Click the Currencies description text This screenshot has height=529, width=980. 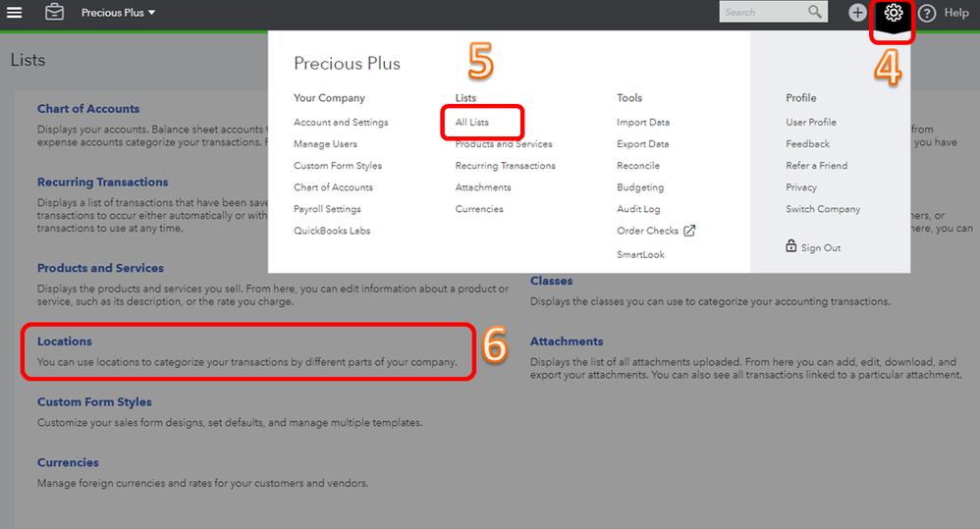tap(202, 484)
